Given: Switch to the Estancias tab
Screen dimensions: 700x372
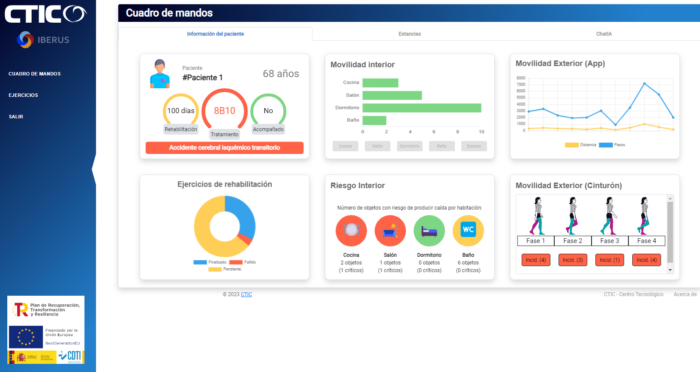Looking at the screenshot, I should (x=409, y=34).
